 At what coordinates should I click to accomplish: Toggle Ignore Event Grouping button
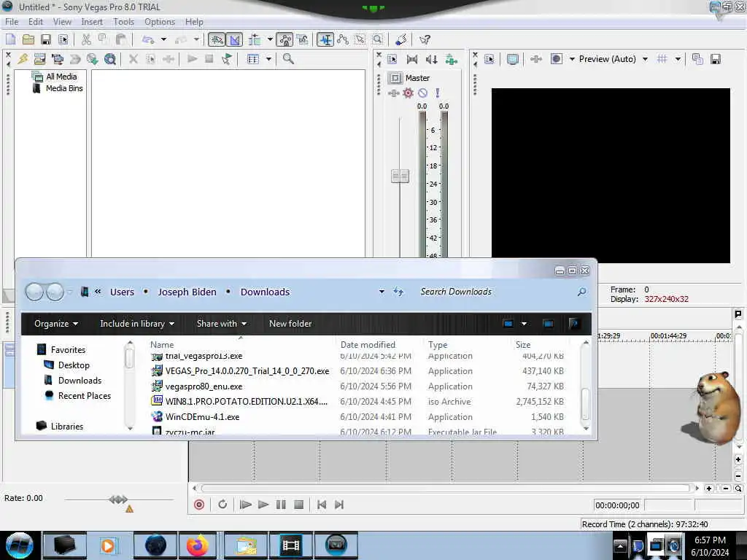pos(303,39)
